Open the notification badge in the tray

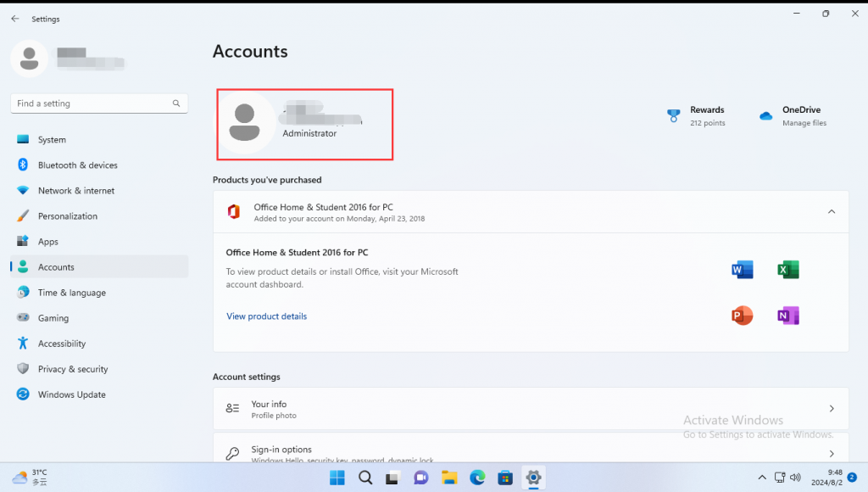point(852,477)
